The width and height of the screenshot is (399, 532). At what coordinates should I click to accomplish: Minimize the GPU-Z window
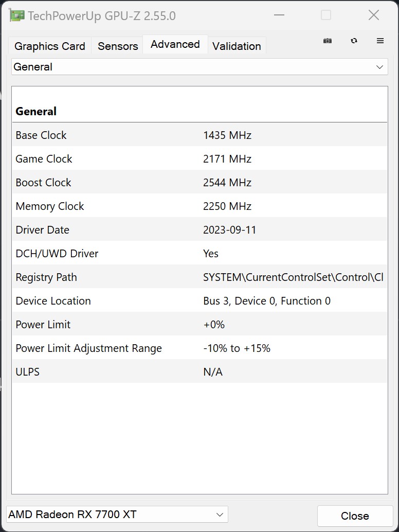click(279, 15)
